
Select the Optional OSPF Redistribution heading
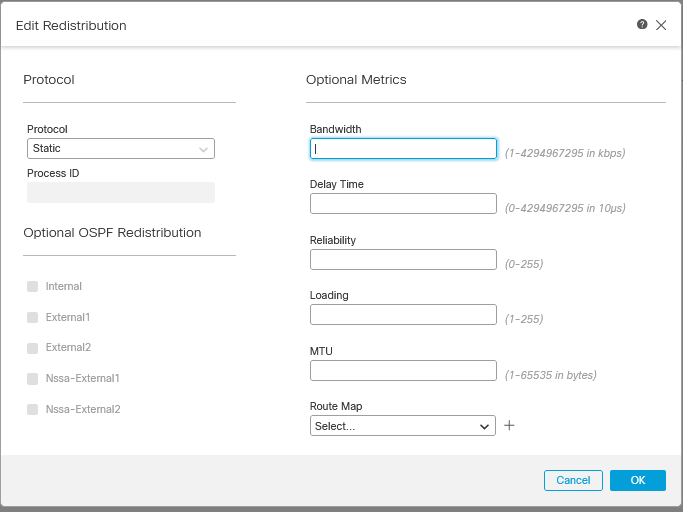pos(112,233)
